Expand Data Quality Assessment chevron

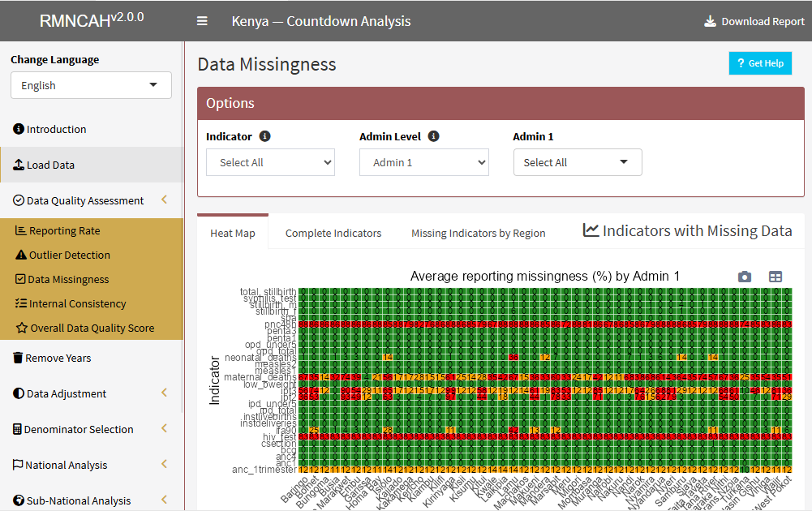[x=165, y=200]
